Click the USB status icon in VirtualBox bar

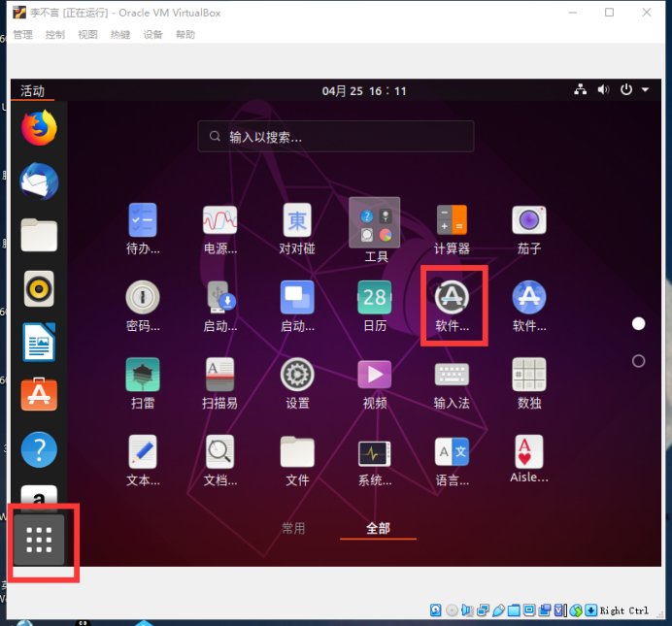498,610
